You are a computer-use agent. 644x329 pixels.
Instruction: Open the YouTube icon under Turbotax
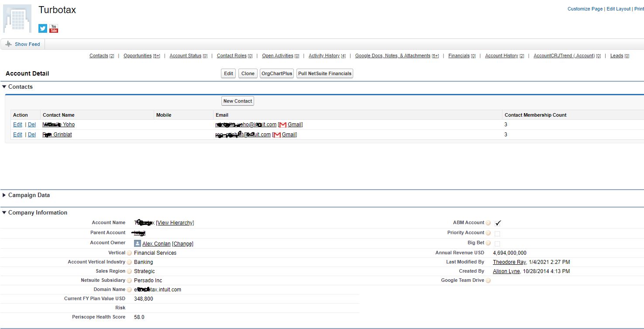tap(54, 28)
